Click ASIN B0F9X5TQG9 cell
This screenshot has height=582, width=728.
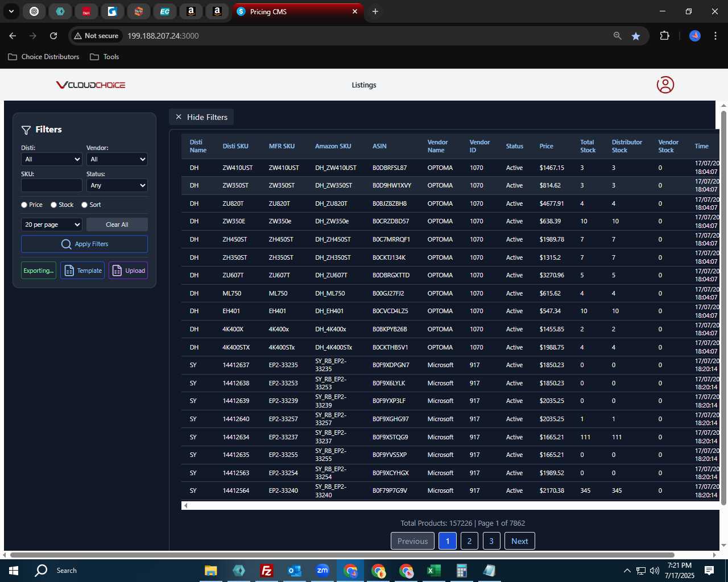point(390,437)
